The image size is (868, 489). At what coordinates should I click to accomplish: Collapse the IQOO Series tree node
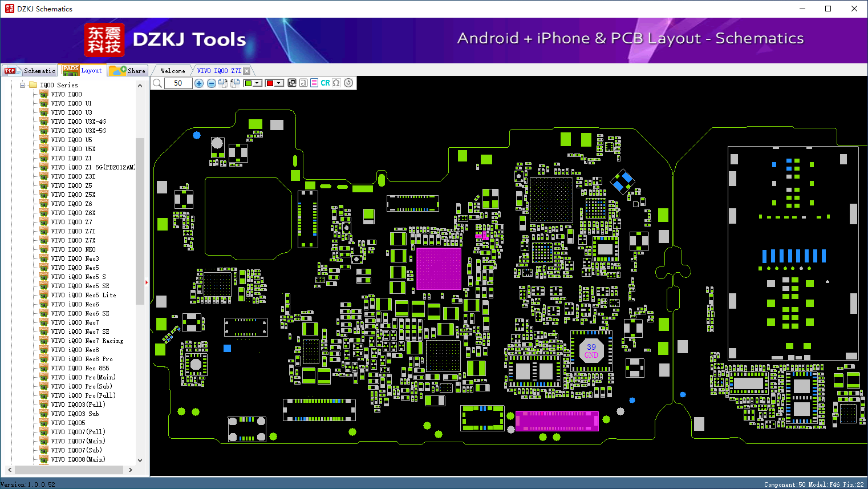click(x=23, y=85)
